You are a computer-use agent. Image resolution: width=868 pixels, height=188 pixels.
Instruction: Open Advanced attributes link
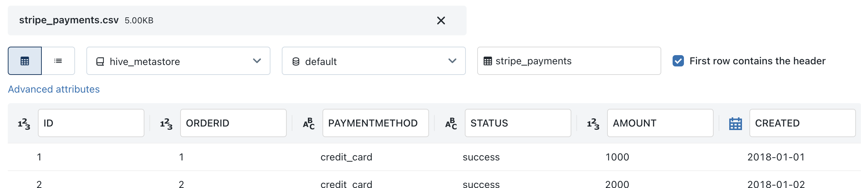click(54, 89)
